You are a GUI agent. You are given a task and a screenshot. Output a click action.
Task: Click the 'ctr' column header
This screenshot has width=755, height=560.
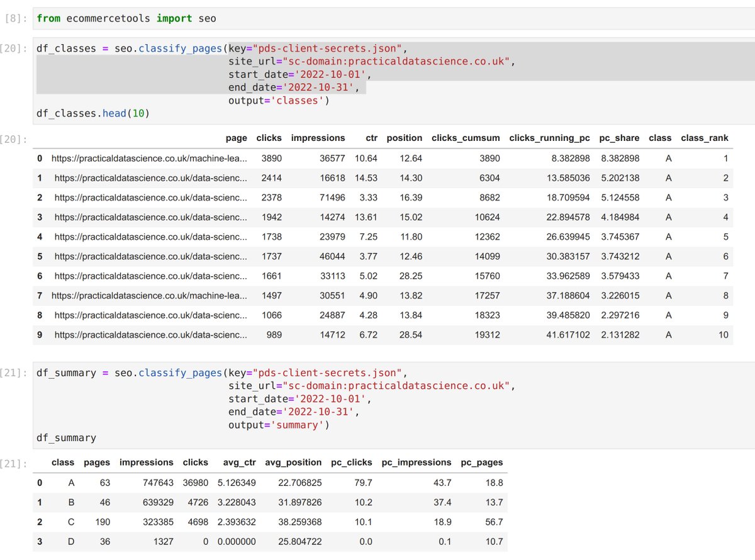(371, 138)
